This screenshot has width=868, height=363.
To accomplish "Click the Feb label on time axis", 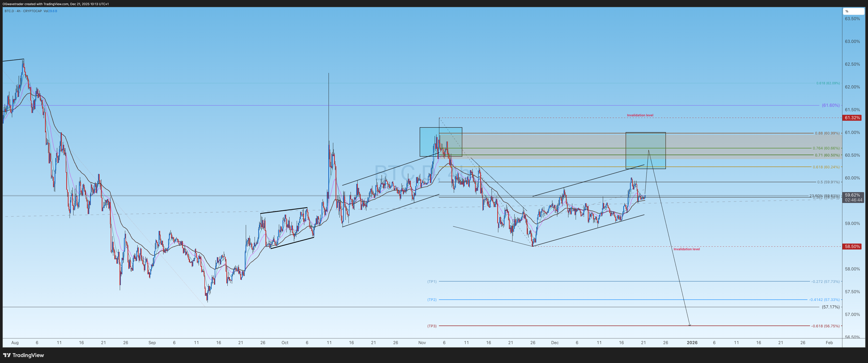I will click(829, 343).
